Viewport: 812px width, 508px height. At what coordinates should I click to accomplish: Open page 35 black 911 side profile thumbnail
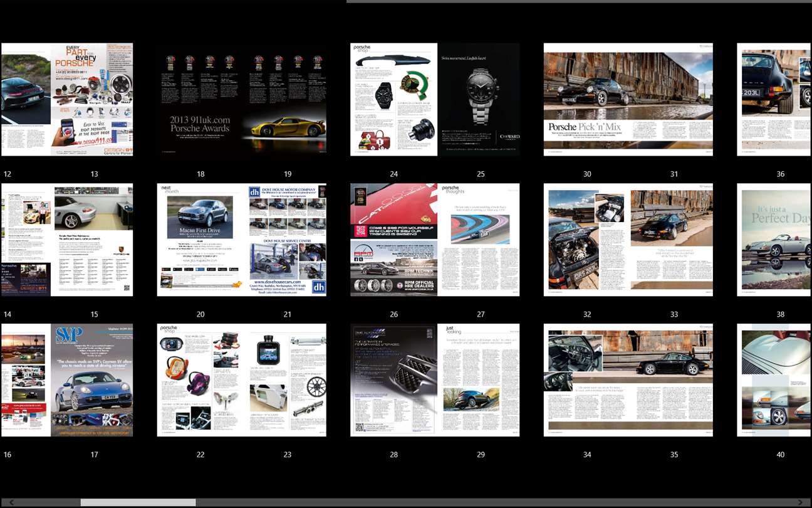pyautogui.click(x=671, y=380)
